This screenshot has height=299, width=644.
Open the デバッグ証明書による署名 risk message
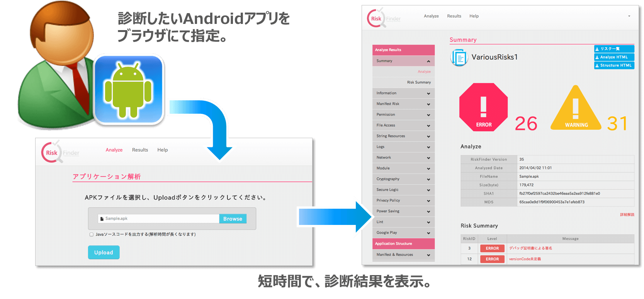click(x=530, y=248)
